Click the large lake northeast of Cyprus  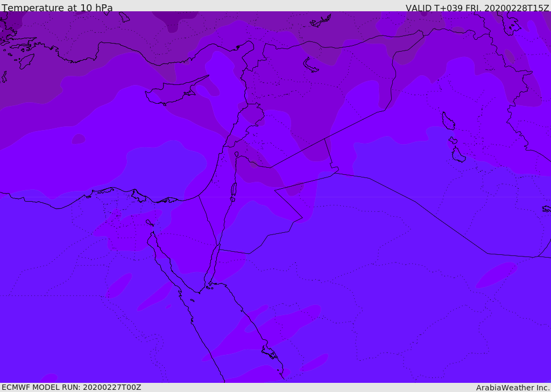311,65
